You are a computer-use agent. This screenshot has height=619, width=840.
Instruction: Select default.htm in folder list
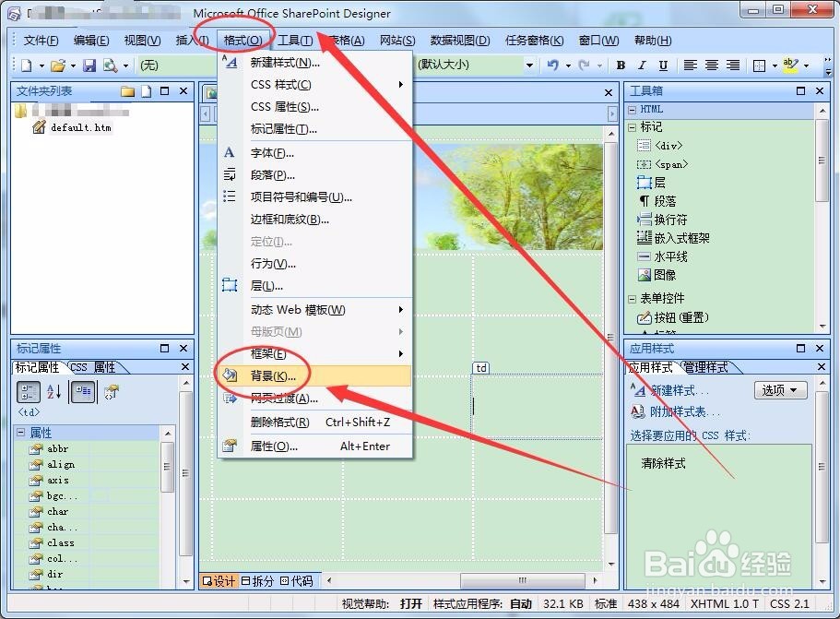click(80, 127)
